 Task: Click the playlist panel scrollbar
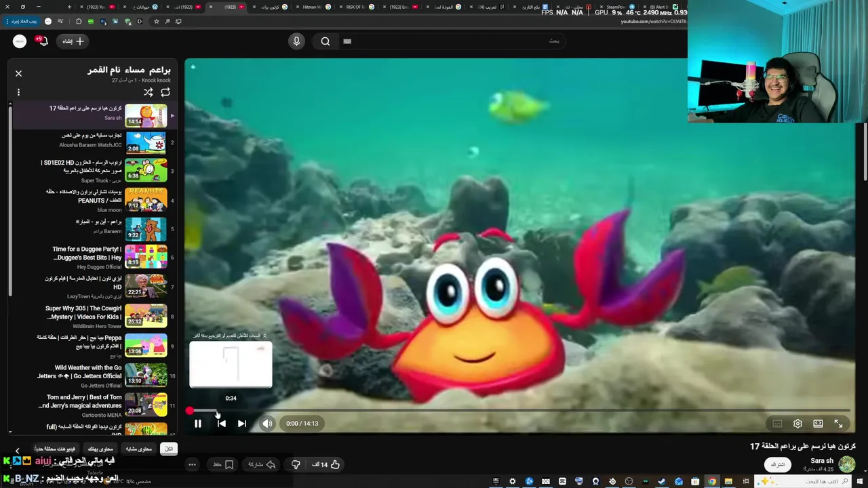9,200
